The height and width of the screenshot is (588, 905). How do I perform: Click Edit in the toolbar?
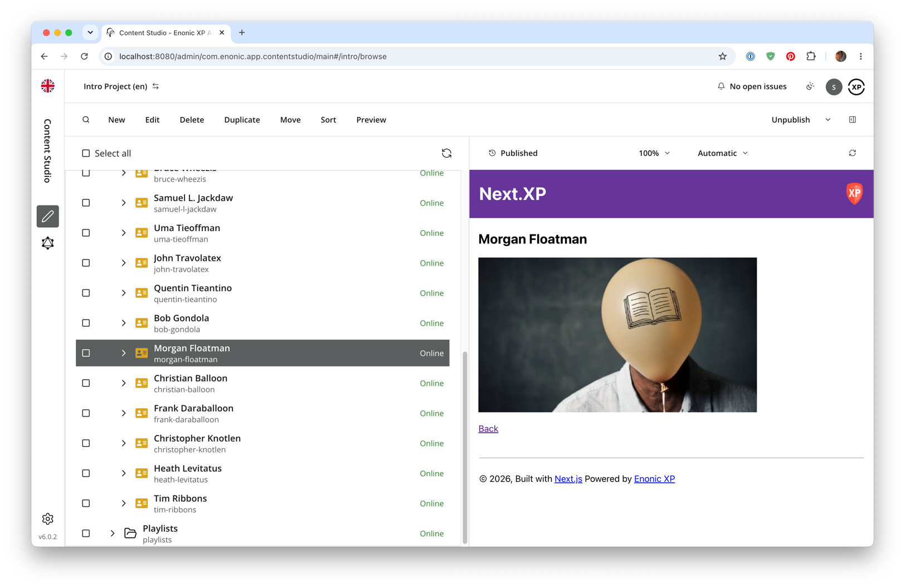click(152, 120)
